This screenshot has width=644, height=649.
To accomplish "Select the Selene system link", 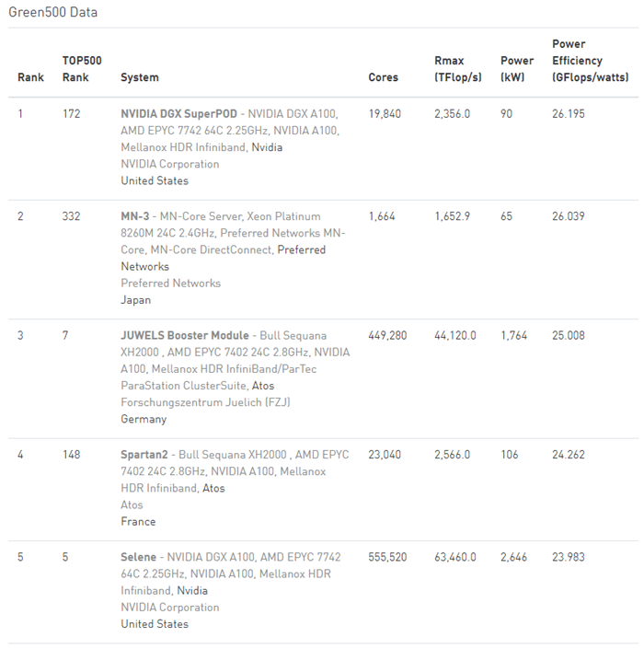I will pyautogui.click(x=139, y=557).
